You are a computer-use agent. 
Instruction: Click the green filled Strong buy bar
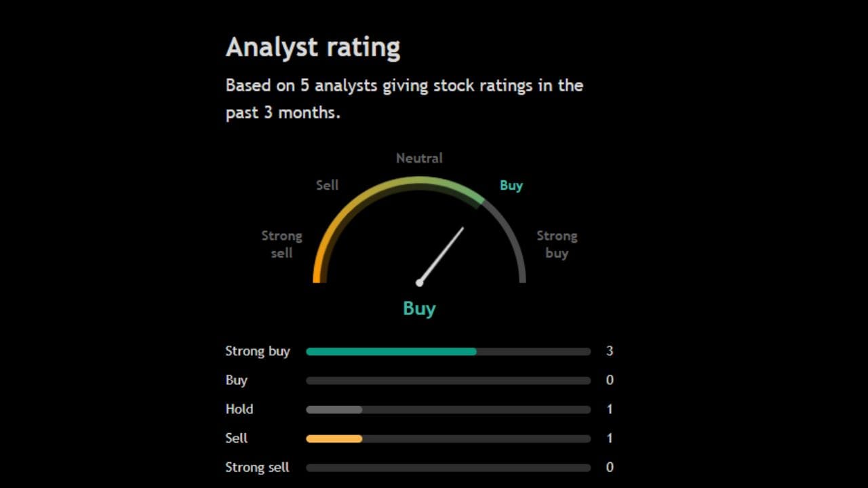point(391,352)
